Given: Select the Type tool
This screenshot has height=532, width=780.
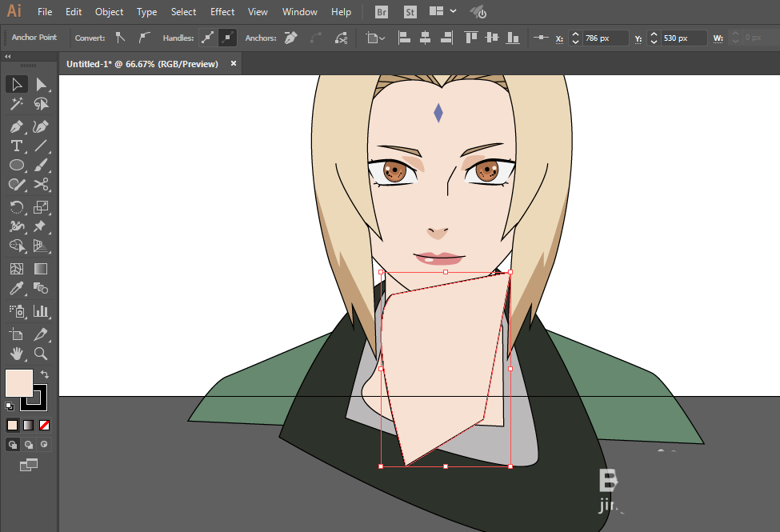Looking at the screenshot, I should point(17,146).
